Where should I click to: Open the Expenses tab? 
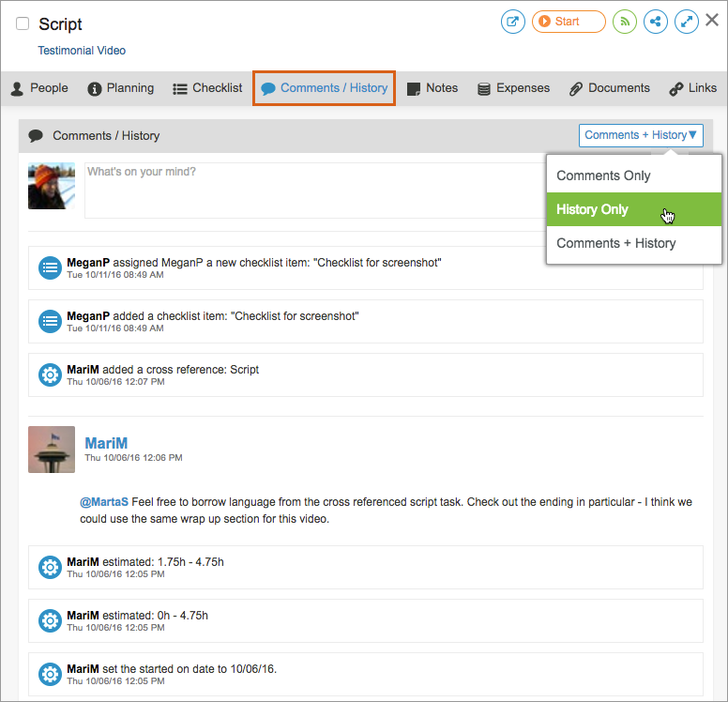click(513, 88)
